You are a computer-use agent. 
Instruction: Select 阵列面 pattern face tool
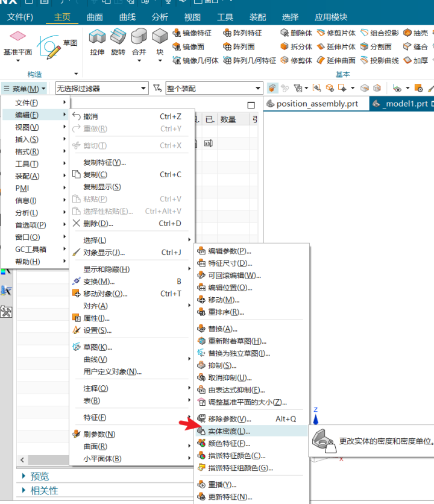pyautogui.click(x=239, y=47)
